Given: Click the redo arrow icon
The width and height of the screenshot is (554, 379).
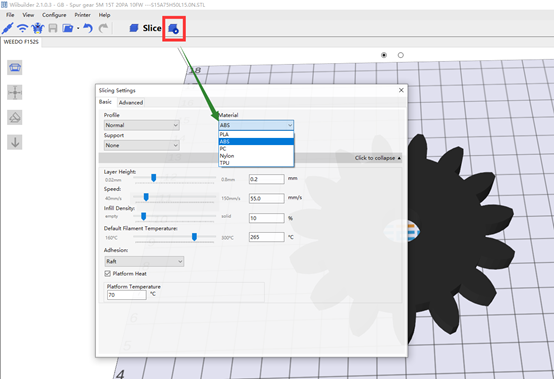Looking at the screenshot, I should [103, 28].
